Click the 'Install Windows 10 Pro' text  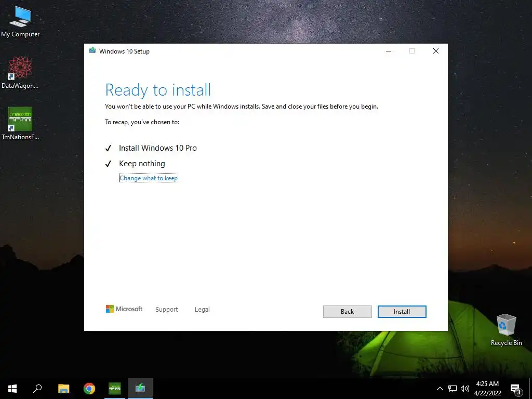[158, 148]
